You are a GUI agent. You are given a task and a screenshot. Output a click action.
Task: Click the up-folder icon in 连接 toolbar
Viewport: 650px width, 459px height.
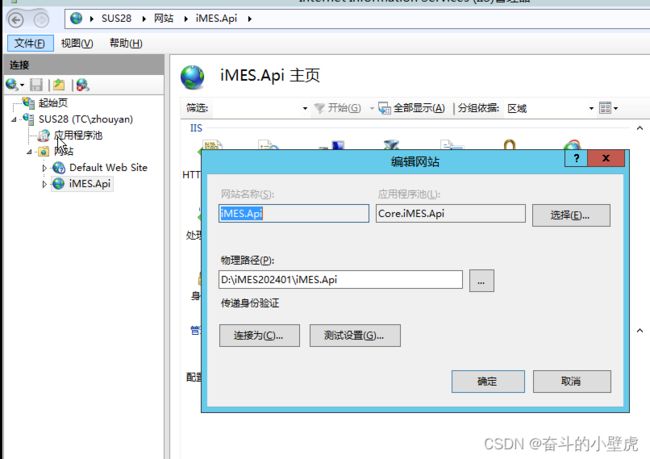click(59, 85)
